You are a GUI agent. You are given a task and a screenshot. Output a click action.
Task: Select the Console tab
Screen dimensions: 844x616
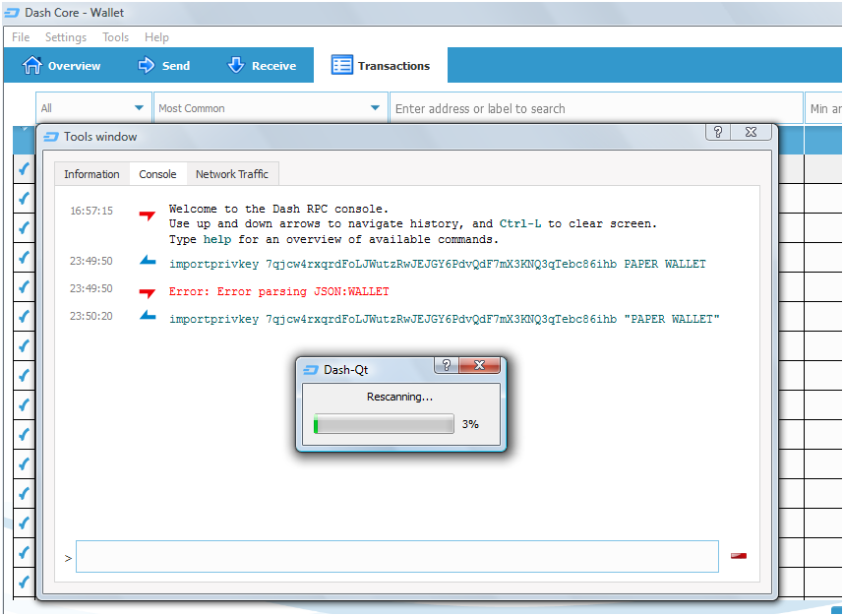tap(157, 174)
